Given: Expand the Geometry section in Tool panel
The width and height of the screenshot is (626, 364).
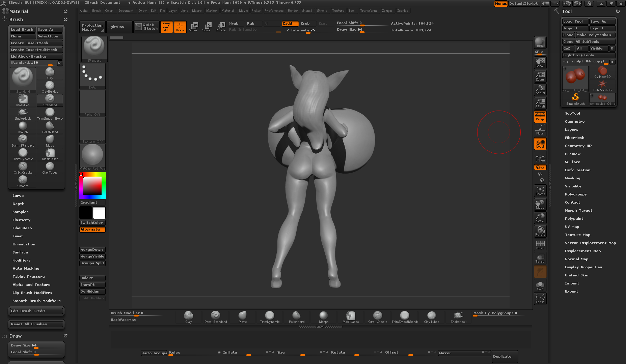Looking at the screenshot, I should pos(574,122).
